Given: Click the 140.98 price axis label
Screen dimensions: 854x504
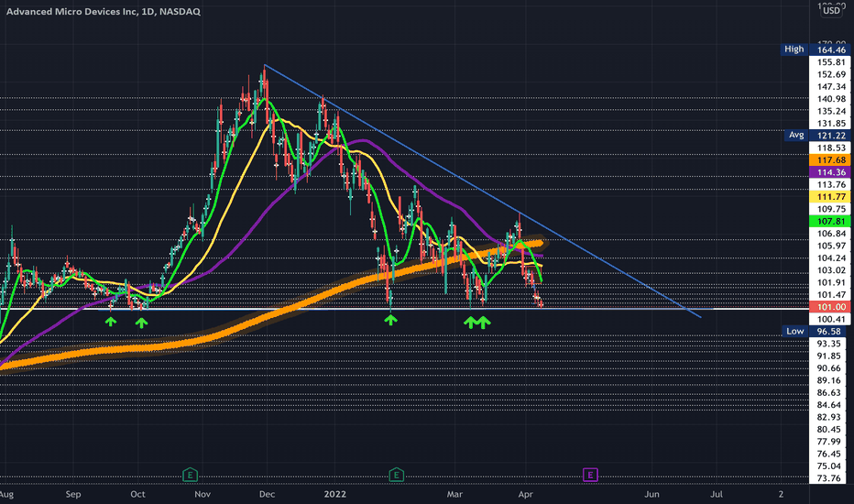Looking at the screenshot, I should pyautogui.click(x=831, y=99).
